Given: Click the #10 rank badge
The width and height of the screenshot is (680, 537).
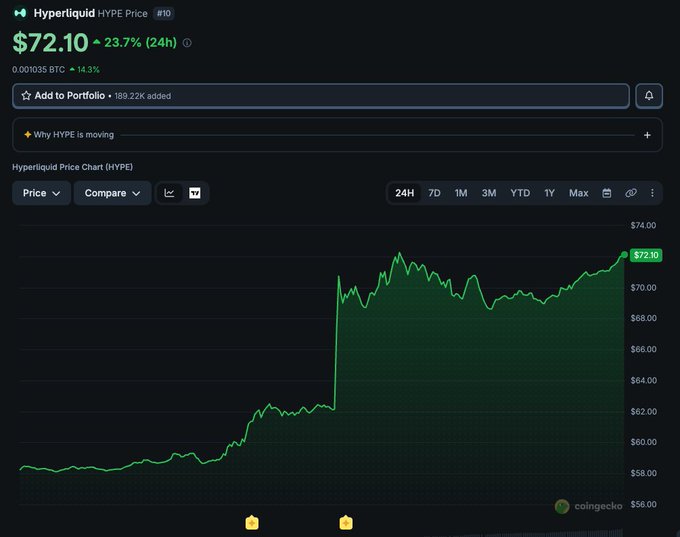Looking at the screenshot, I should click(x=164, y=13).
